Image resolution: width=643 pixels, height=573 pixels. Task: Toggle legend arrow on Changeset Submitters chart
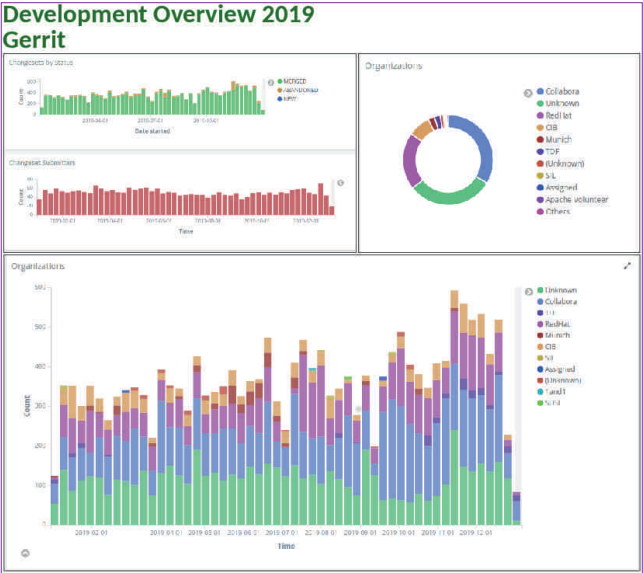coord(340,183)
